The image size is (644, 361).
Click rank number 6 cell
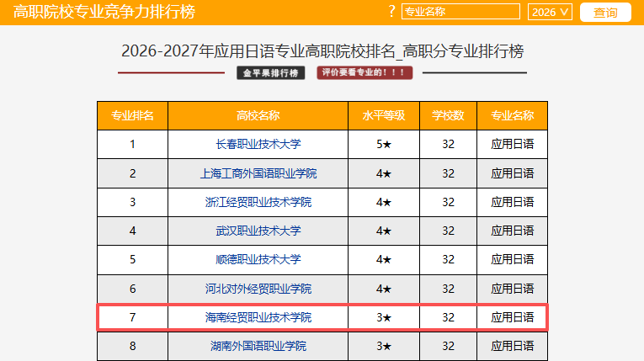(132, 289)
